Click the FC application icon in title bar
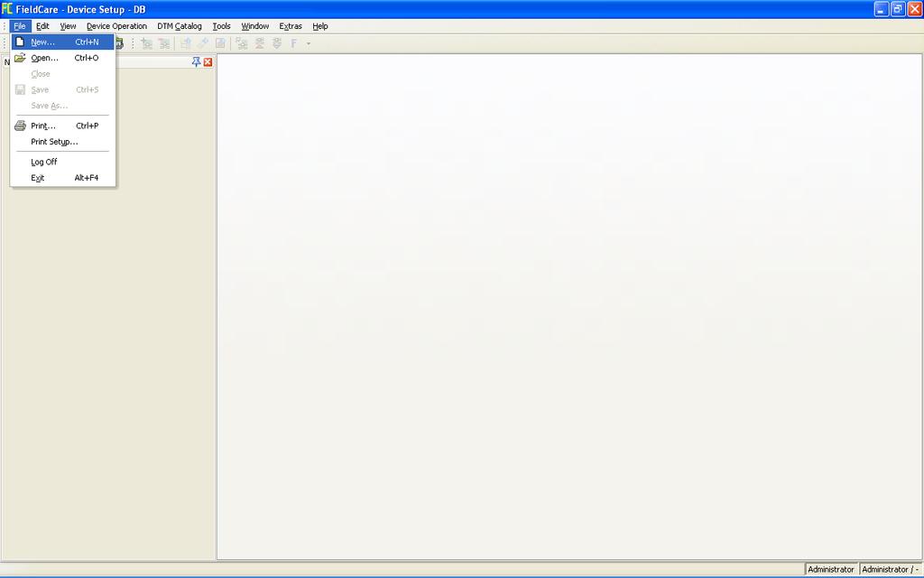The width and height of the screenshot is (924, 578). 7,9
